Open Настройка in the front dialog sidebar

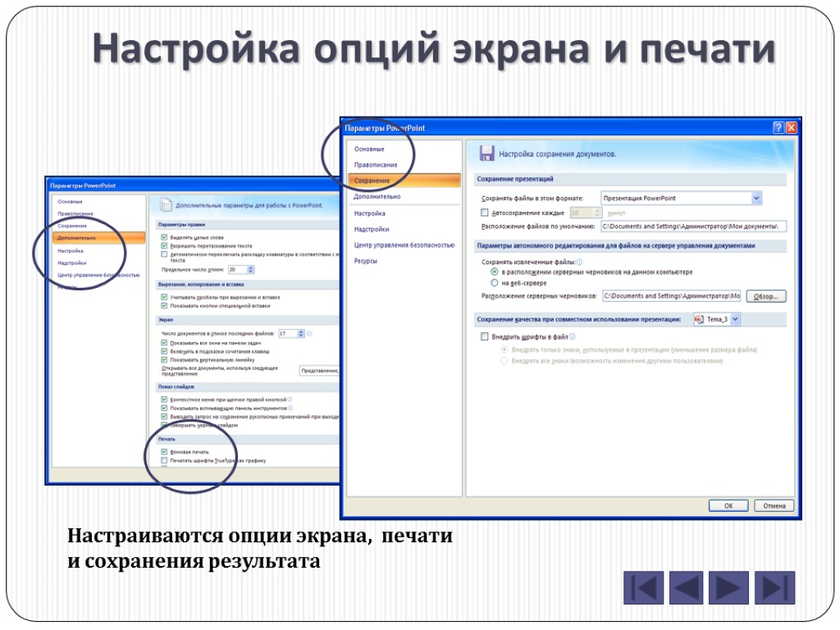click(x=369, y=213)
